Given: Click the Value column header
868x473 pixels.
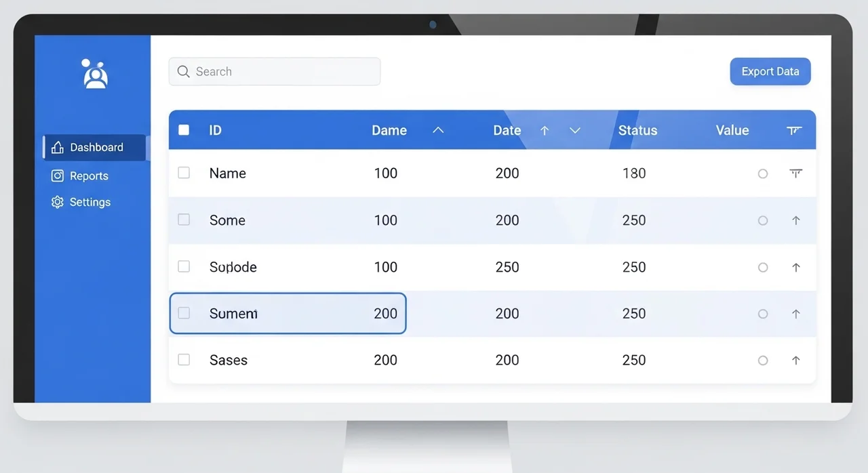Looking at the screenshot, I should click(x=732, y=130).
